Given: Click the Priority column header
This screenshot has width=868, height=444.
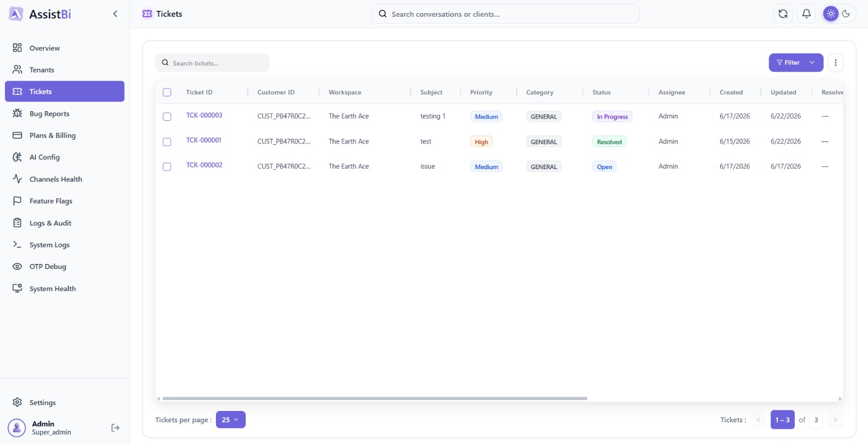Looking at the screenshot, I should click(481, 92).
